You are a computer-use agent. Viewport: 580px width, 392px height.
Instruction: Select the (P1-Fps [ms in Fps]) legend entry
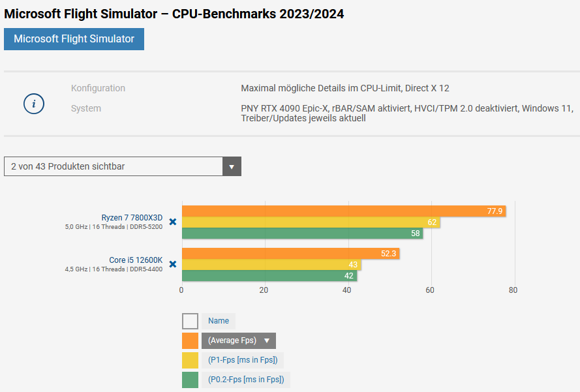[243, 360]
